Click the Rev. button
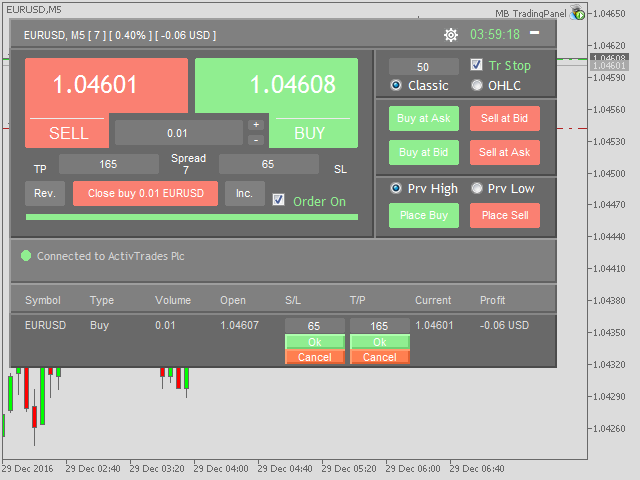 tap(45, 193)
